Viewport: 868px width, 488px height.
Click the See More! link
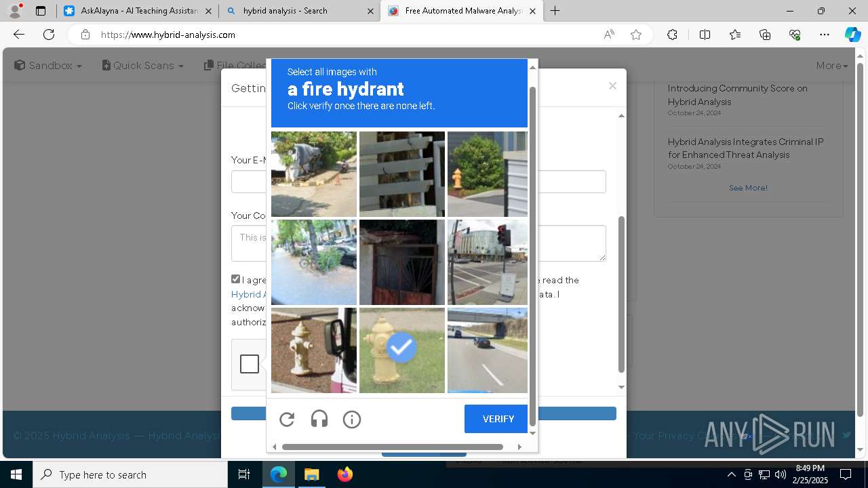(748, 188)
